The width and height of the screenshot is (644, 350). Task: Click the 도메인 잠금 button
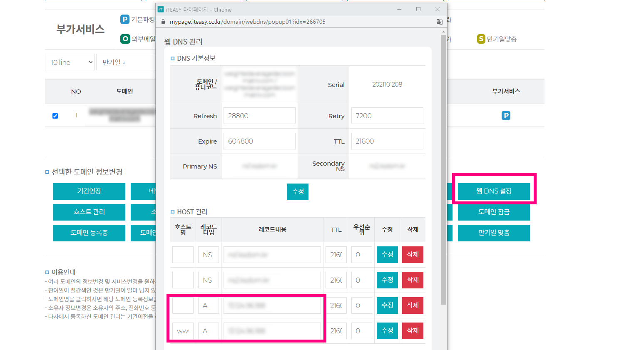tap(494, 212)
